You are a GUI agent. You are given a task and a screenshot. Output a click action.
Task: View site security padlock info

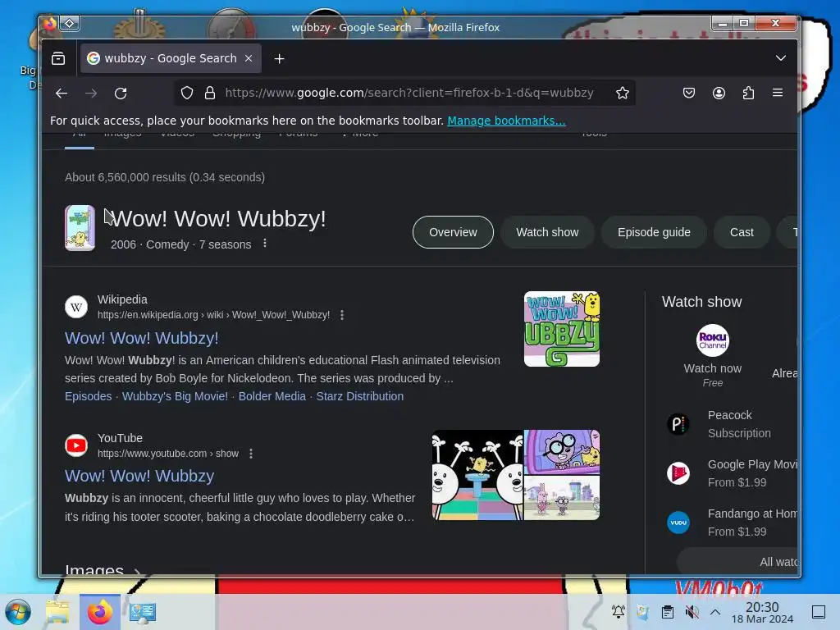coord(210,94)
